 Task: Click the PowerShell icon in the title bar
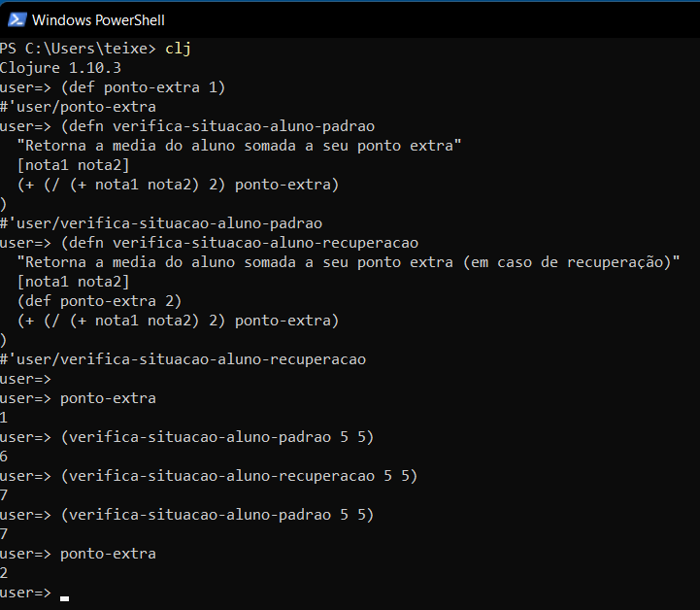17,19
